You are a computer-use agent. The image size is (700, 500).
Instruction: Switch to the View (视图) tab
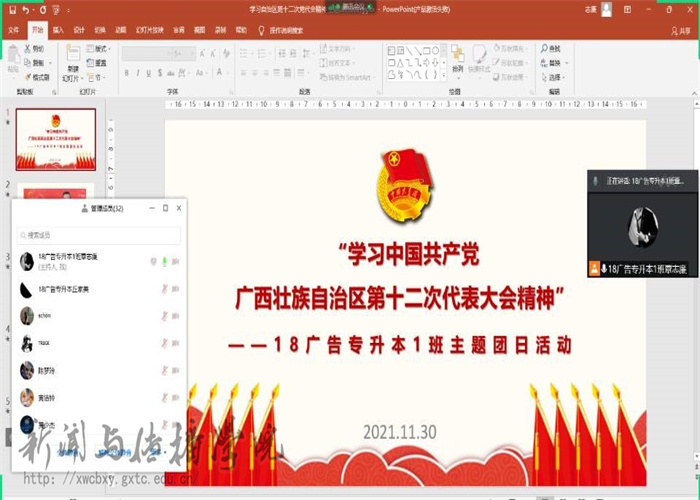click(200, 30)
